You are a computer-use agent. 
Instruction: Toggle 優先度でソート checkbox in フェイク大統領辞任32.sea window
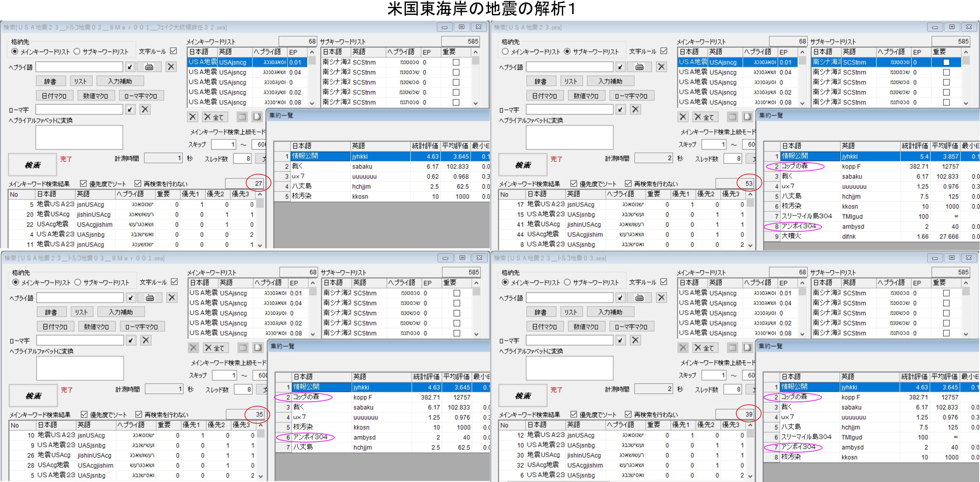[x=83, y=184]
